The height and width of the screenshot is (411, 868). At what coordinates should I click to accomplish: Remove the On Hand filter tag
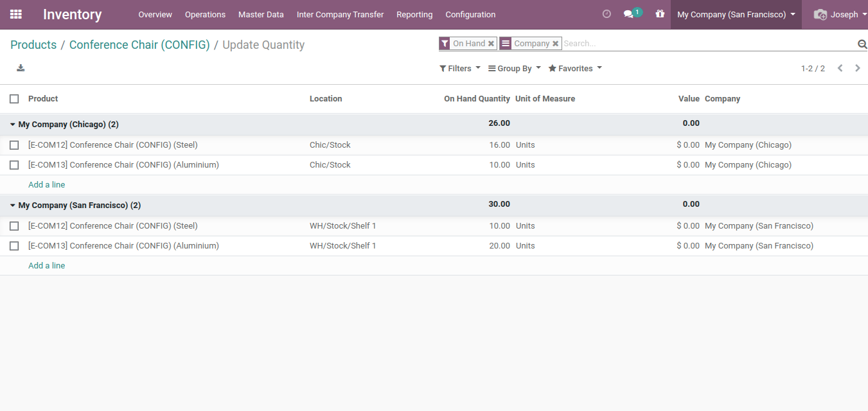(491, 44)
